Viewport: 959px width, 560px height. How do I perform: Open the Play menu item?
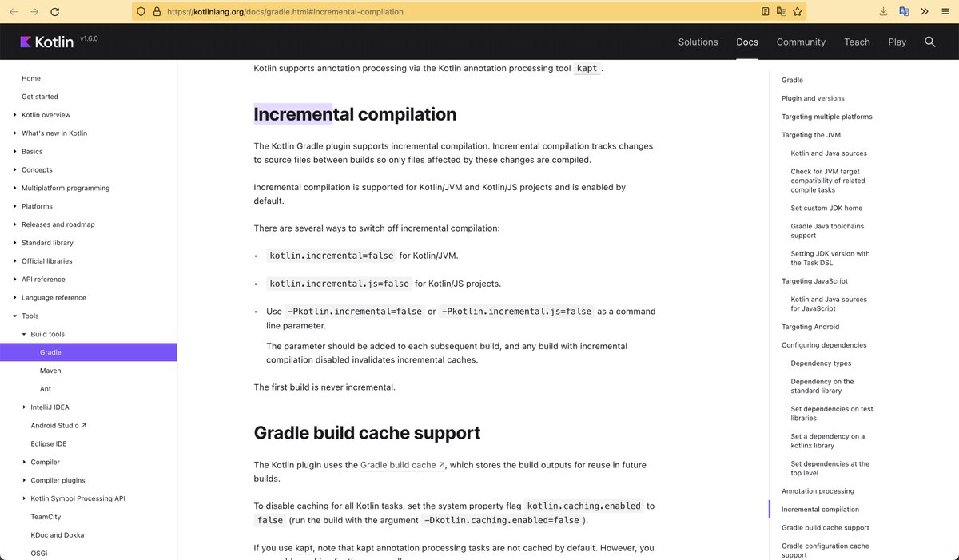[897, 42]
